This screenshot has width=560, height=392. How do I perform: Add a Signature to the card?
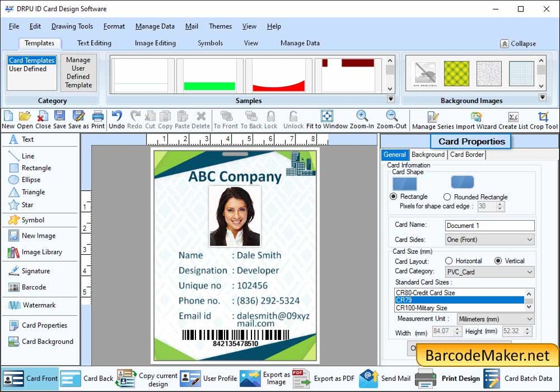point(33,270)
